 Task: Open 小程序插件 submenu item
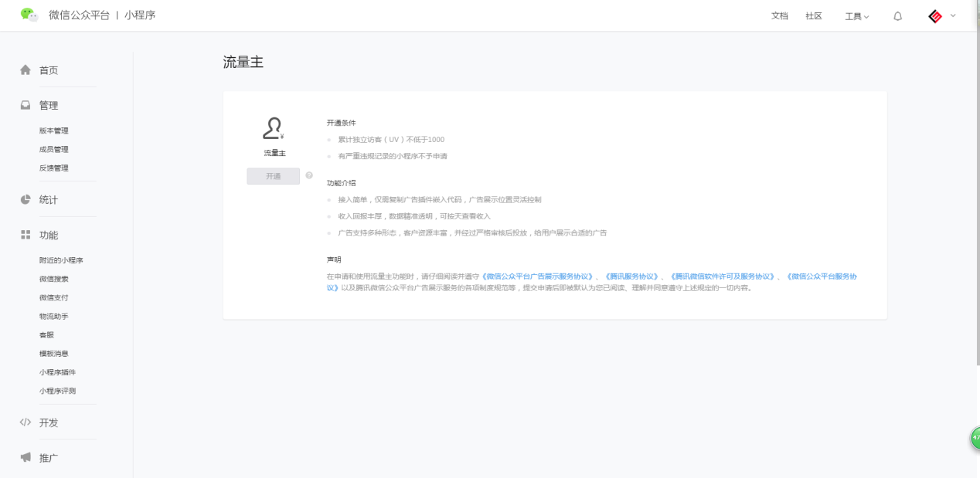coord(57,371)
